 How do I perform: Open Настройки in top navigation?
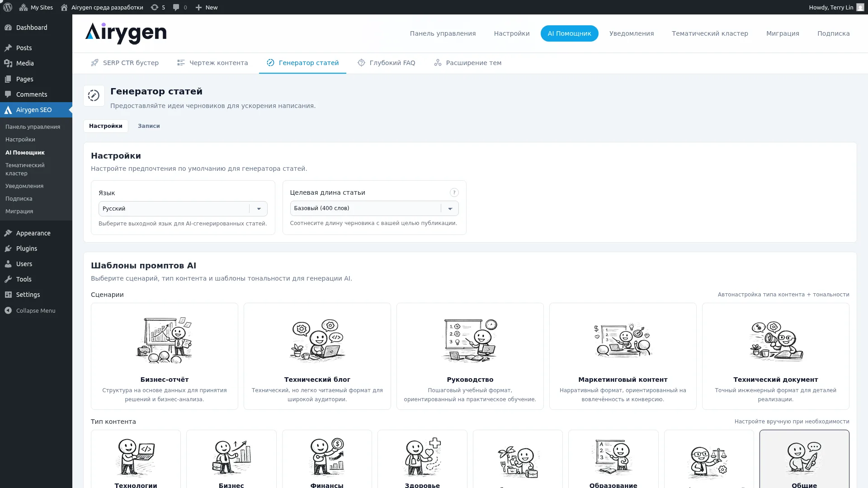(x=512, y=33)
